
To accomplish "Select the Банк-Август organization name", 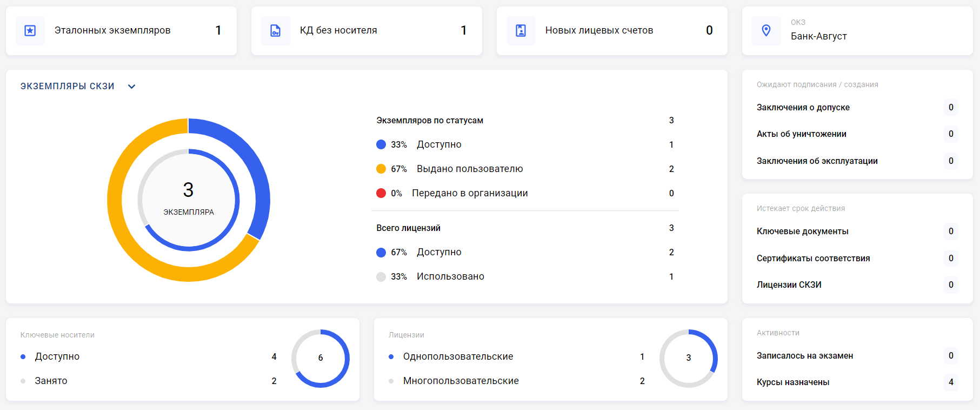I will [819, 36].
